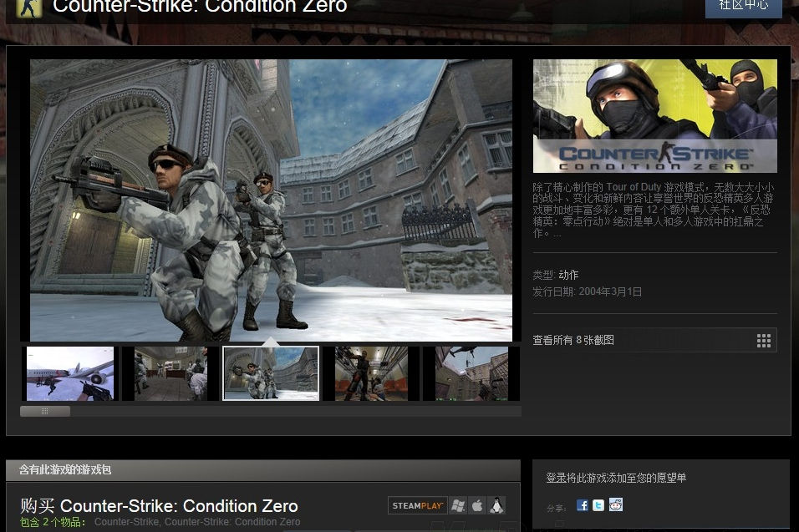Share the game on Facebook
The height and width of the screenshot is (532, 799).
point(583,505)
